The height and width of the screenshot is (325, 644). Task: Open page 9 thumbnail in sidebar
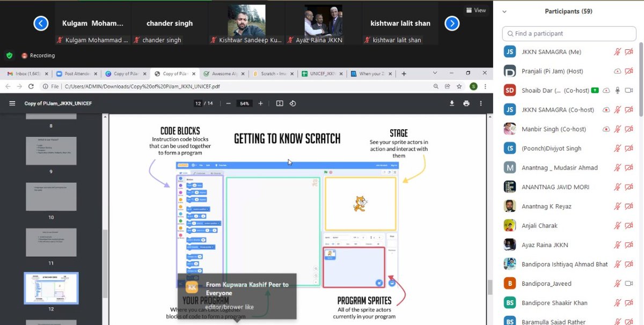pos(51,150)
